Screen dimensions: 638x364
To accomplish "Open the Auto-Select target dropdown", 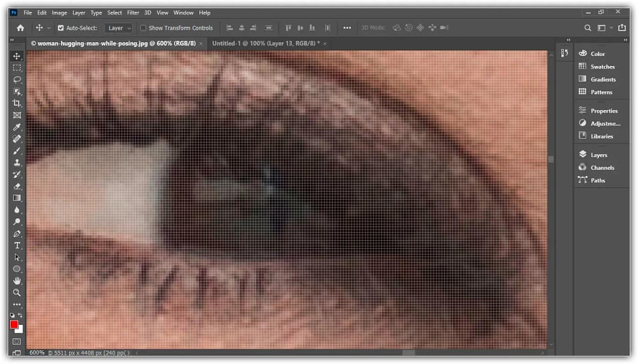I will pos(118,27).
